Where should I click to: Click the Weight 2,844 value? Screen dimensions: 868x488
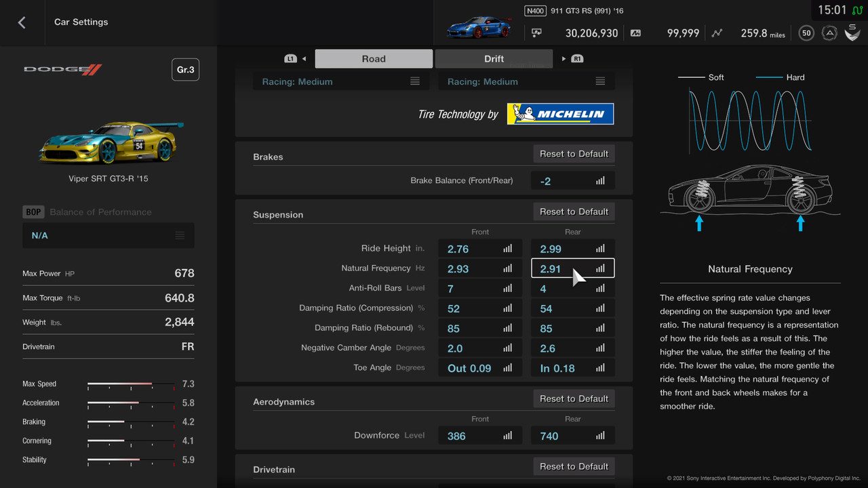pyautogui.click(x=180, y=322)
